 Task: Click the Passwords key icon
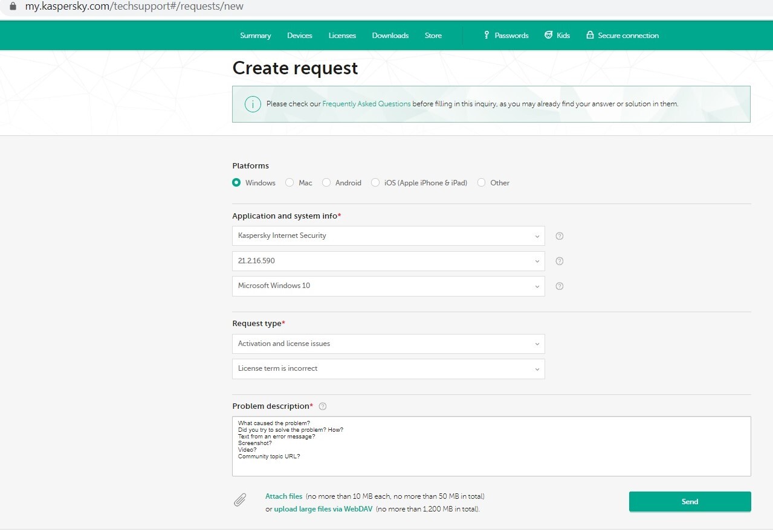[x=487, y=35]
